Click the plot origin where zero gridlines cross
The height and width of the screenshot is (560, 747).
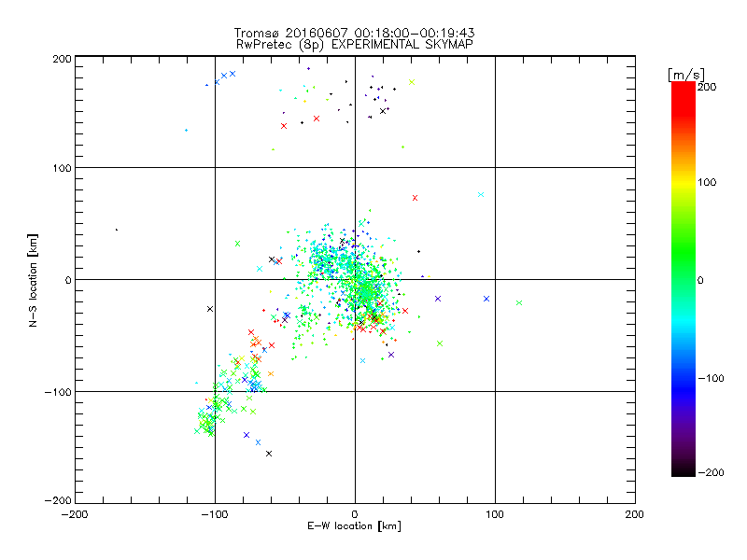[x=354, y=279]
